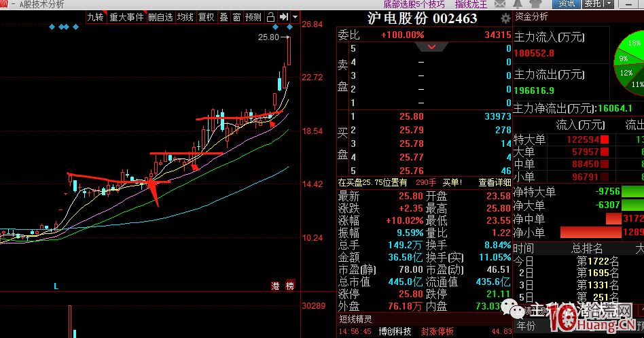Screen dimensions: 644x338
Task: Click the 金额 36.58亿 value
Action: [x=406, y=257]
